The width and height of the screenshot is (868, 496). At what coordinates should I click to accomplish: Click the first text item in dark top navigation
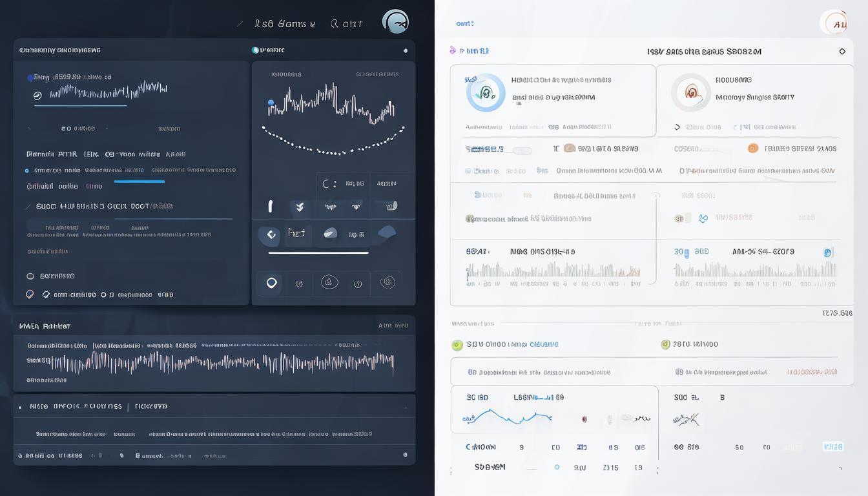coord(285,24)
